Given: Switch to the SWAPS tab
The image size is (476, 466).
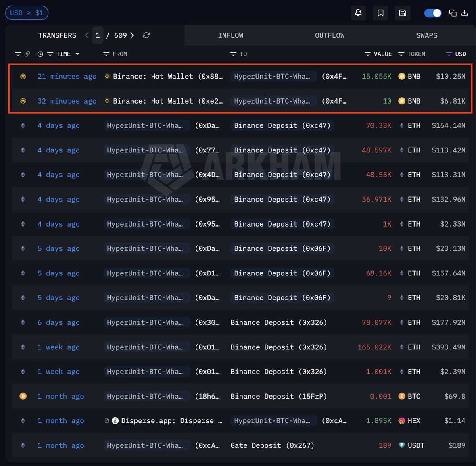Looking at the screenshot, I should click(x=427, y=35).
